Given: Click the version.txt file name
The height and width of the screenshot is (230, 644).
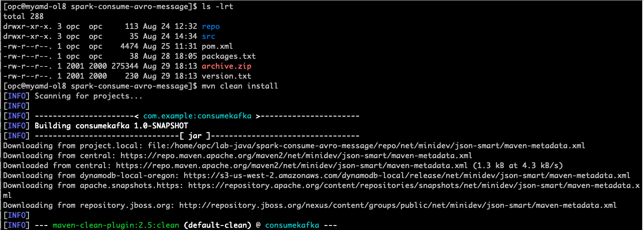Looking at the screenshot, I should click(x=226, y=76).
